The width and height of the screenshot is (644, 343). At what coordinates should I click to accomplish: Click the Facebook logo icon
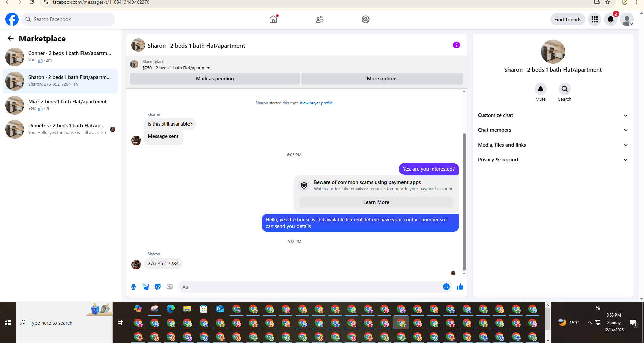point(12,19)
